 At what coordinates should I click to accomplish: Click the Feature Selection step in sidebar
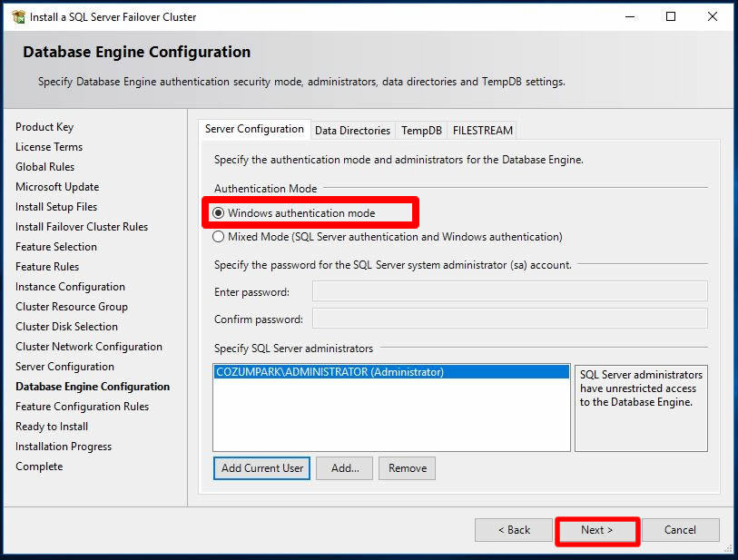click(56, 247)
